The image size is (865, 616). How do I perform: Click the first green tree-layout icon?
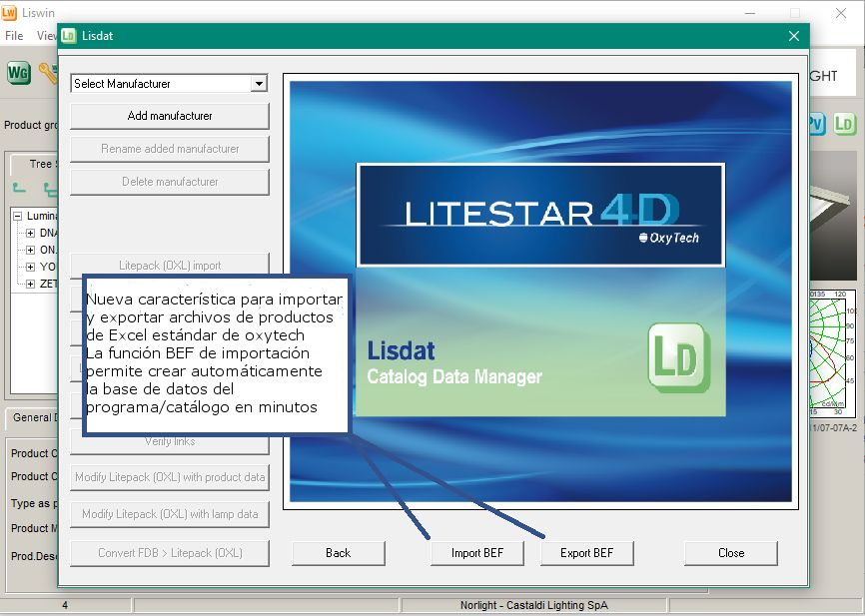pyautogui.click(x=19, y=188)
